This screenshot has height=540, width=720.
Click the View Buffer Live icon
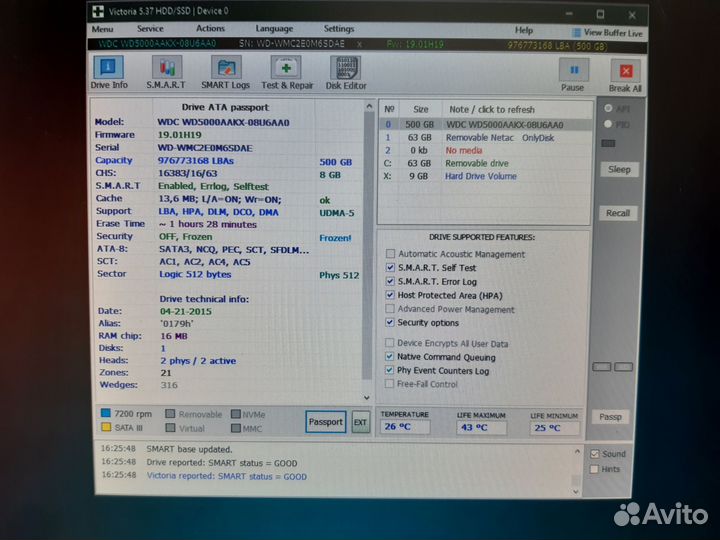(x=576, y=33)
